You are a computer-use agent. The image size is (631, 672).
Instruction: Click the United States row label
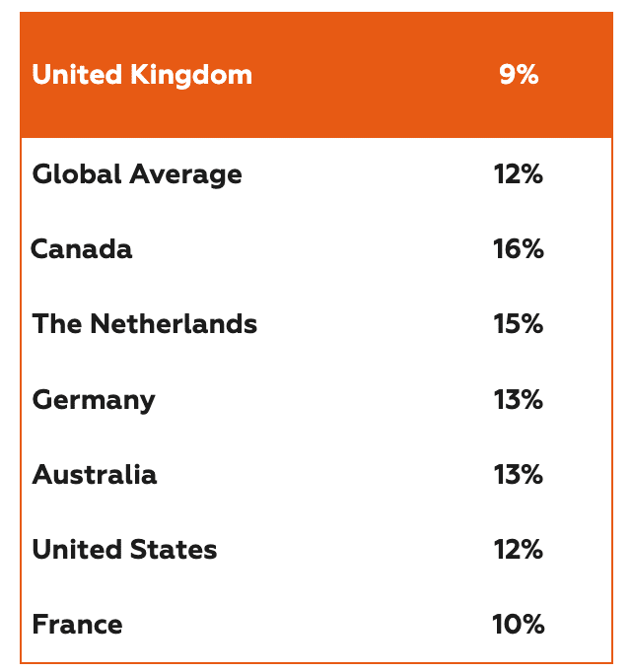[x=124, y=550]
